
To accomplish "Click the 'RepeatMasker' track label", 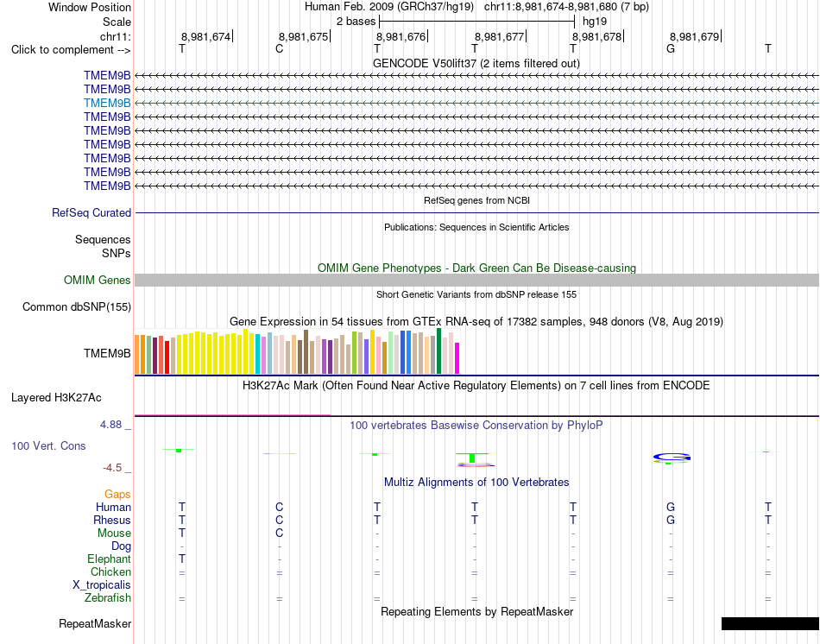I will [95, 623].
